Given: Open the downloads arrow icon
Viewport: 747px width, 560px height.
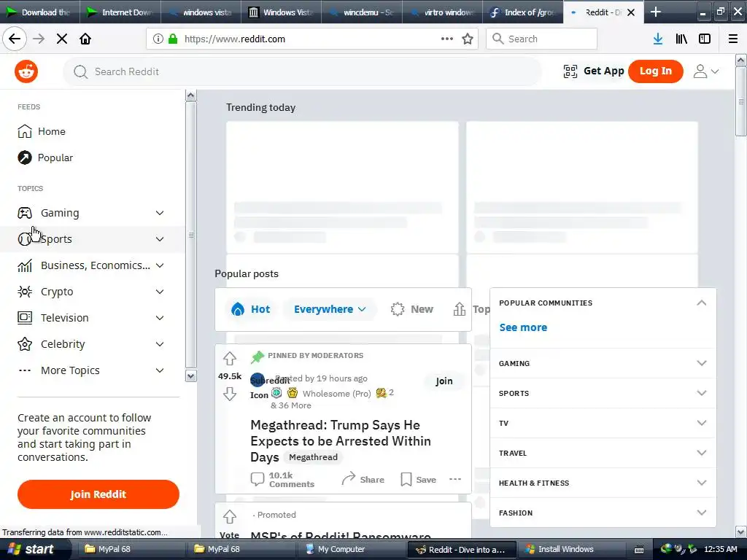Looking at the screenshot, I should (658, 39).
